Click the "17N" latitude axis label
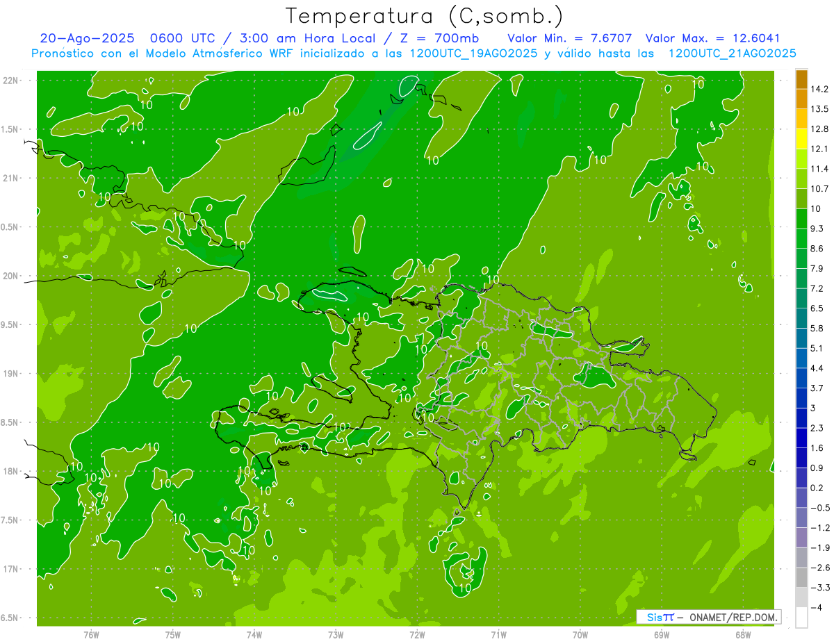 [10, 569]
